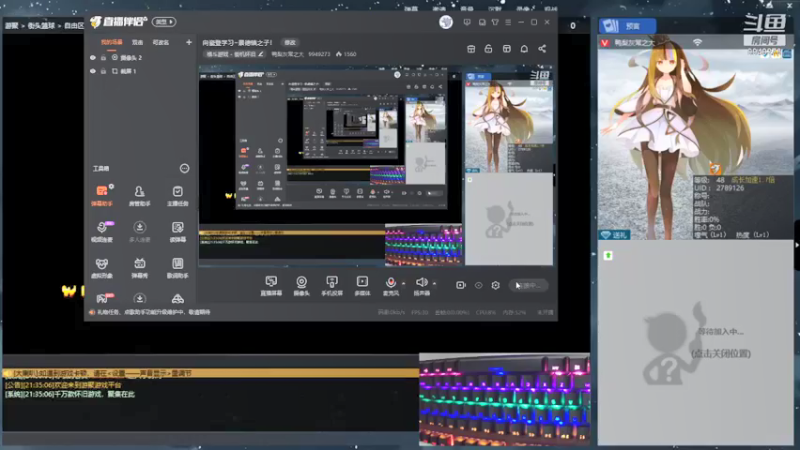
Task: Switch to the second scene tab
Action: coord(138,42)
